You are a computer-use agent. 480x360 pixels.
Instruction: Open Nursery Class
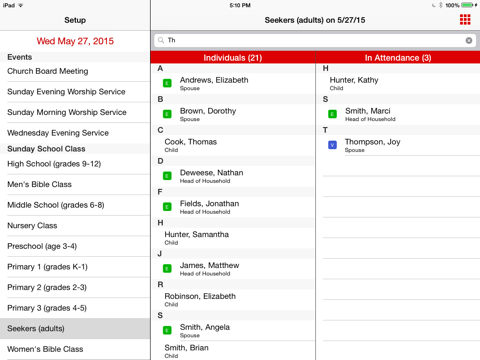click(x=75, y=226)
